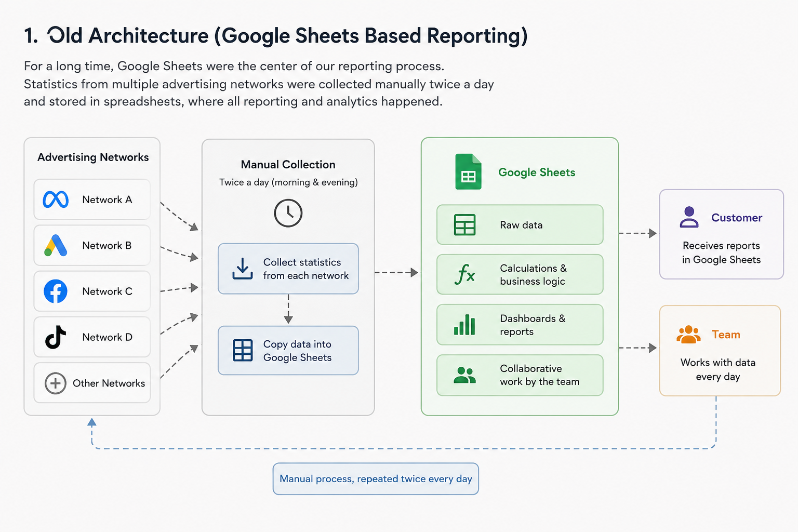The height and width of the screenshot is (532, 798).
Task: Click the bar chart icon for Dashboards
Action: pyautogui.click(x=464, y=325)
